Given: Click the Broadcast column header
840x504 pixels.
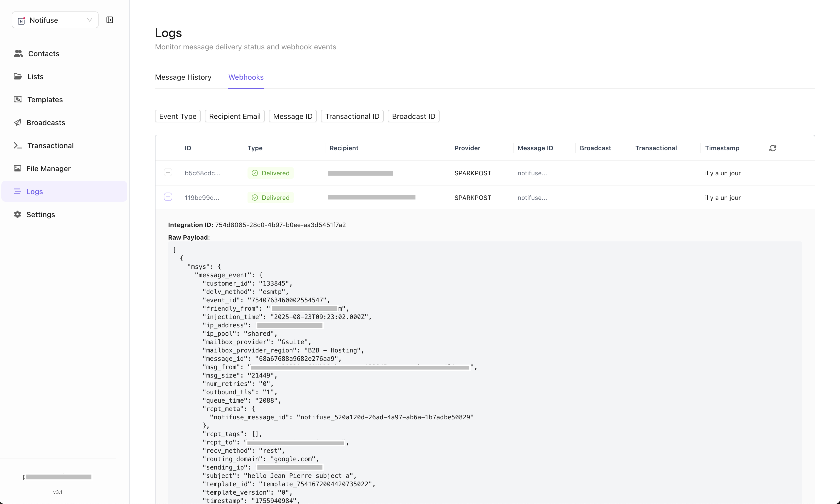Looking at the screenshot, I should (x=595, y=148).
